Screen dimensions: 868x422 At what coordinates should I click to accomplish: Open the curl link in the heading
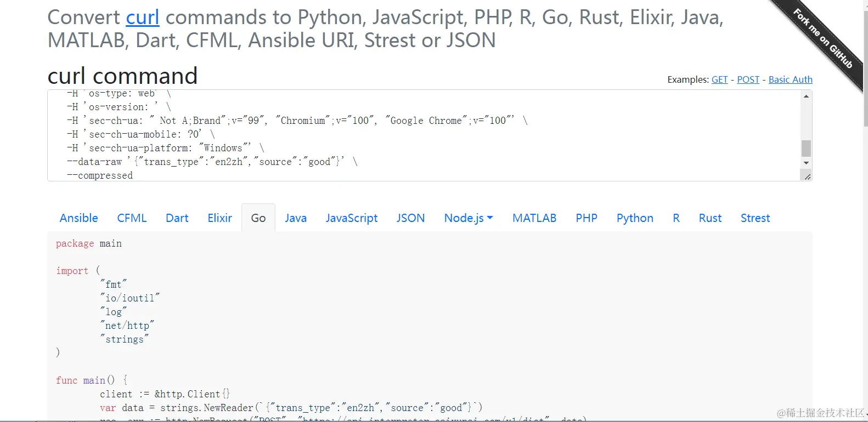[143, 18]
